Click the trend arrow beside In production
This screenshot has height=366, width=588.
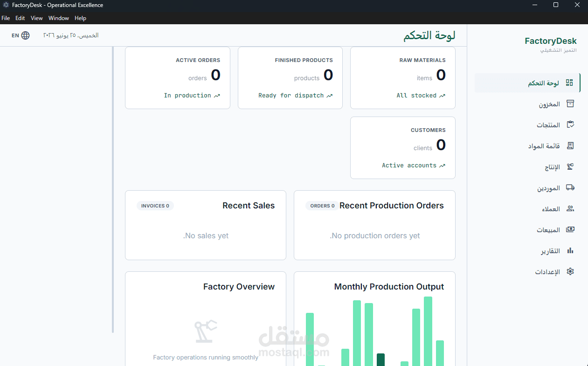pyautogui.click(x=217, y=96)
